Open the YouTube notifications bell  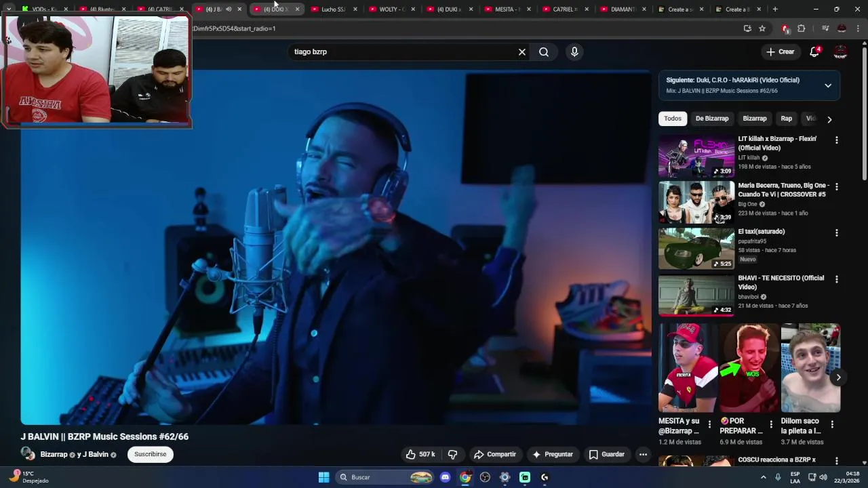815,52
